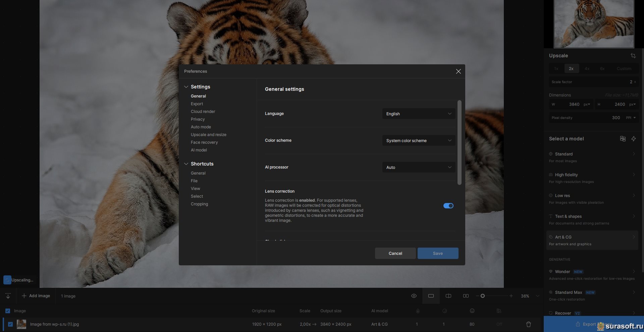The width and height of the screenshot is (644, 332).
Task: Uncheck the Image header select-all checkbox
Action: [x=8, y=311]
